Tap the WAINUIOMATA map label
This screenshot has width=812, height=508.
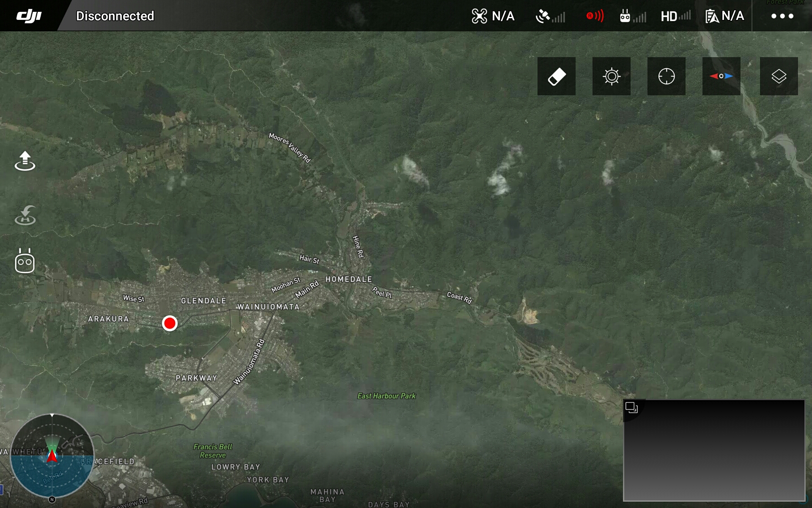268,307
